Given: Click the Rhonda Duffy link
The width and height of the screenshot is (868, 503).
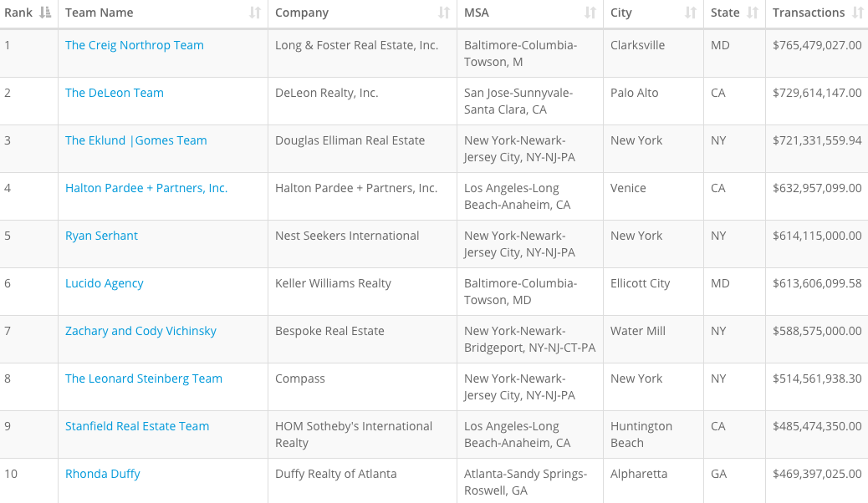Looking at the screenshot, I should (x=103, y=474).
